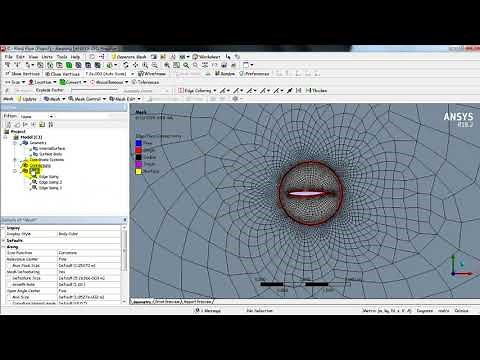Select the Pan view tool
This screenshot has width=480, height=360.
pos(135,65)
